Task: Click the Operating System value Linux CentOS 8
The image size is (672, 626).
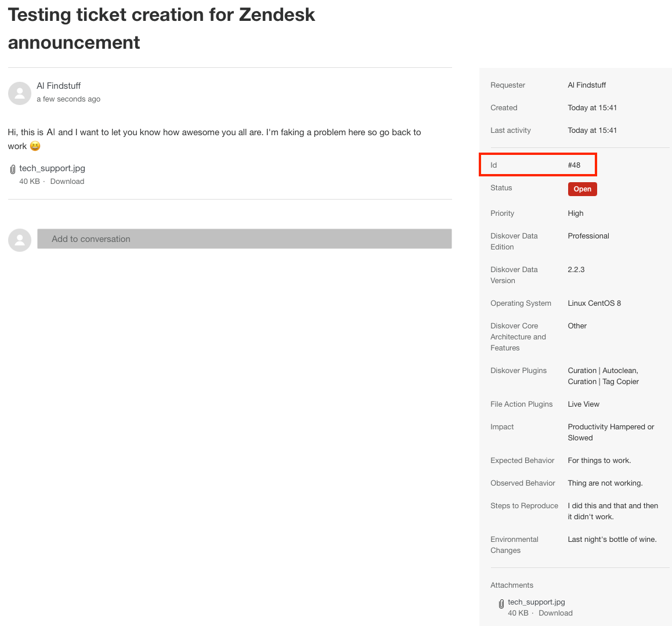Action: point(594,303)
